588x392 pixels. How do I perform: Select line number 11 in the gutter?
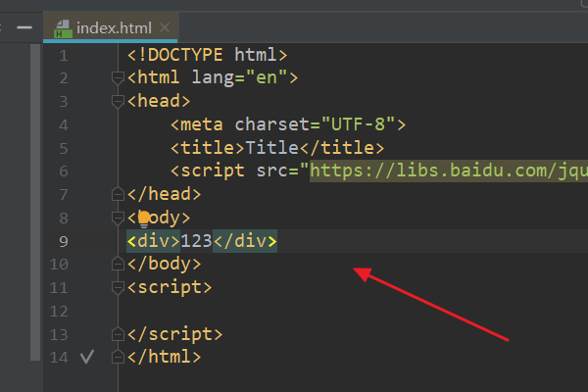coord(59,288)
